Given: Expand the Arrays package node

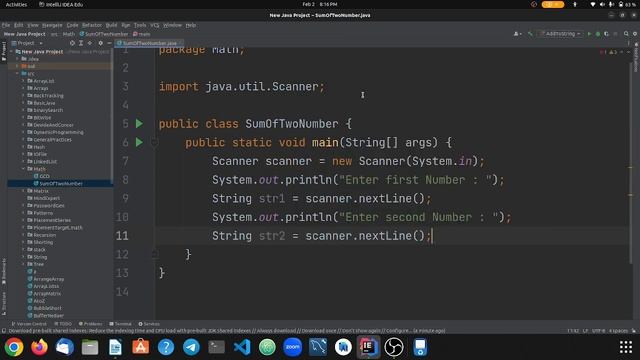Looking at the screenshot, I should tap(23, 88).
